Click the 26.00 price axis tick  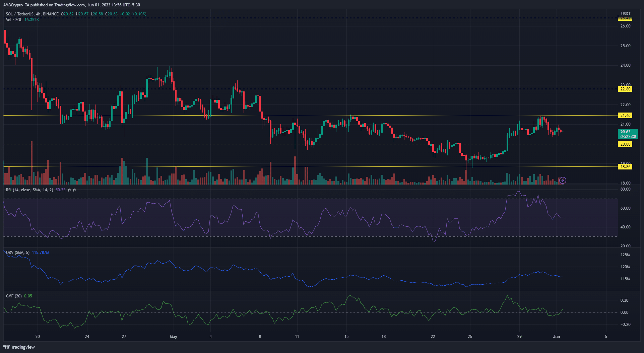pyautogui.click(x=625, y=26)
